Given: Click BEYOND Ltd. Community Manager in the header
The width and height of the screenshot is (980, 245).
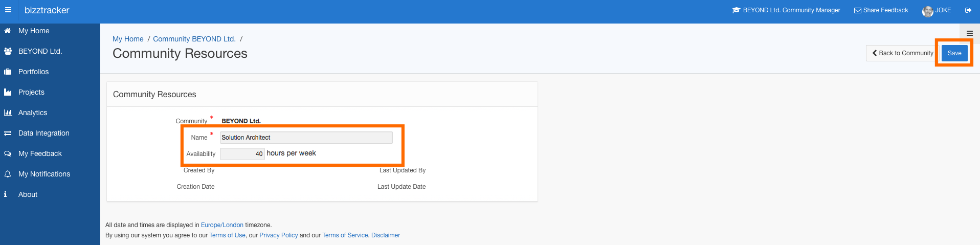Looking at the screenshot, I should point(791,10).
